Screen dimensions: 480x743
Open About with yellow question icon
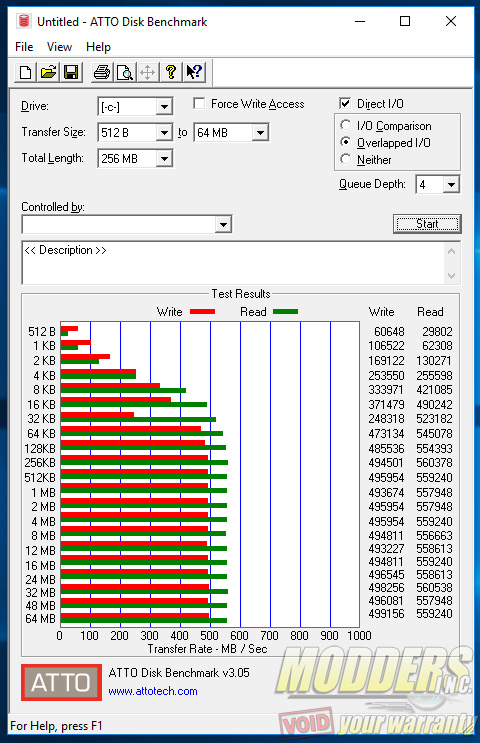[171, 72]
